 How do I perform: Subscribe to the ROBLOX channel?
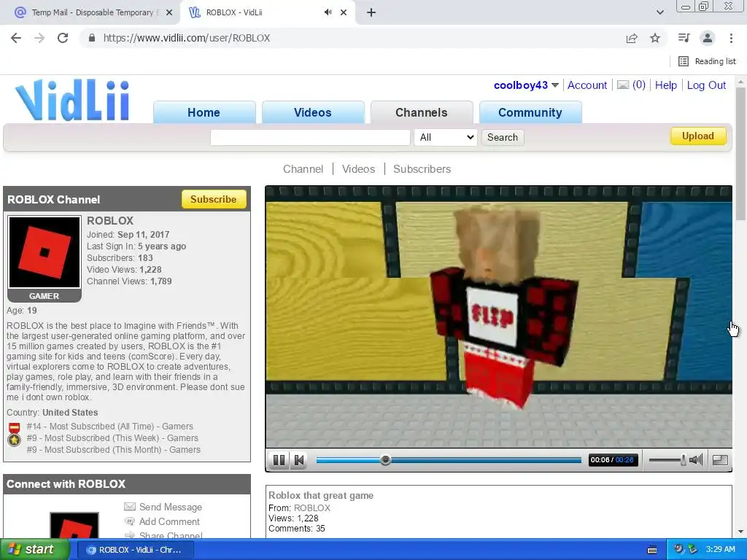214,199
